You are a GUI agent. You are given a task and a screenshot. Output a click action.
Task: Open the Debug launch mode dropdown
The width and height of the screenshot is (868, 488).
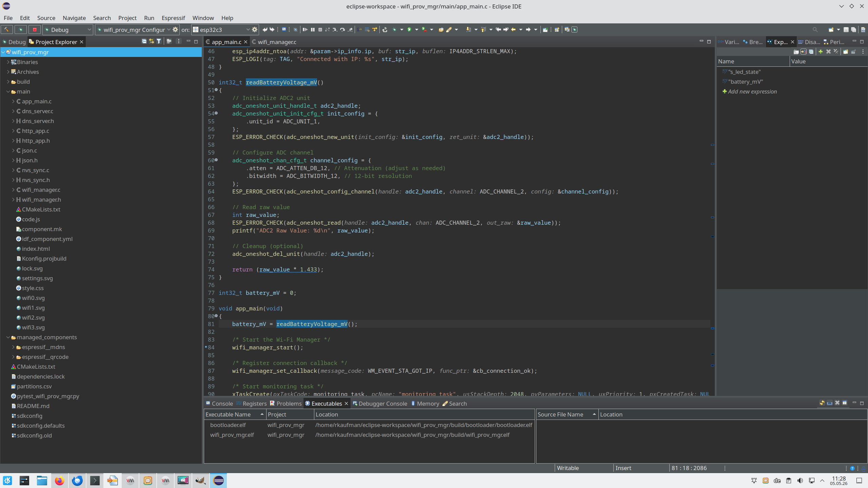click(68, 29)
